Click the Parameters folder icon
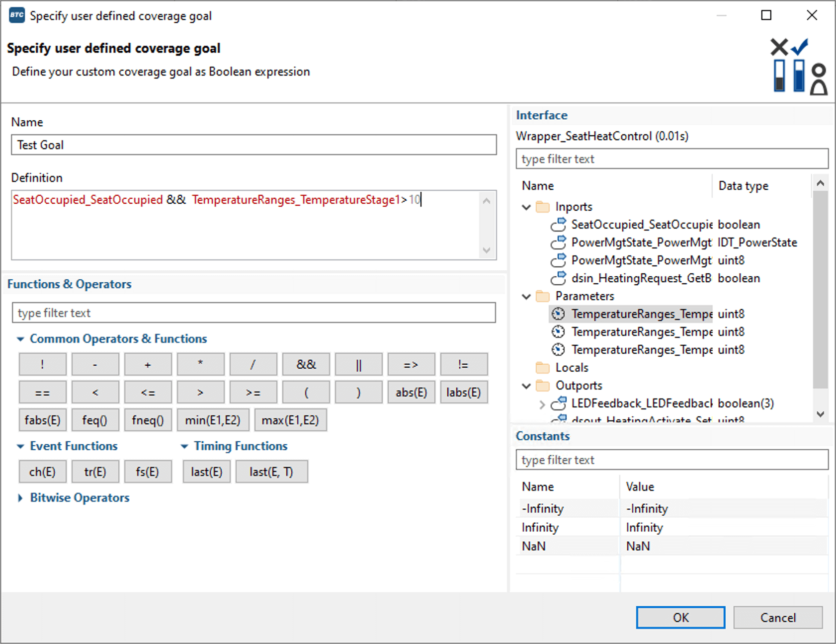836x644 pixels. pos(543,296)
